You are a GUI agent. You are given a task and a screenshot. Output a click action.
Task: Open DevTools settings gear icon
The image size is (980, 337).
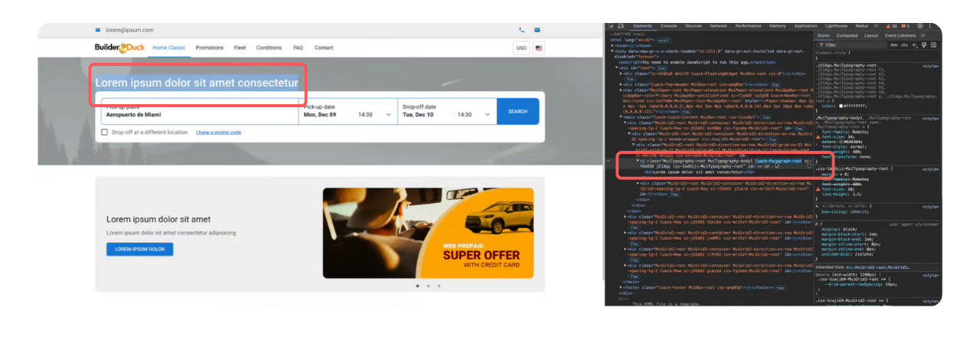point(920,25)
